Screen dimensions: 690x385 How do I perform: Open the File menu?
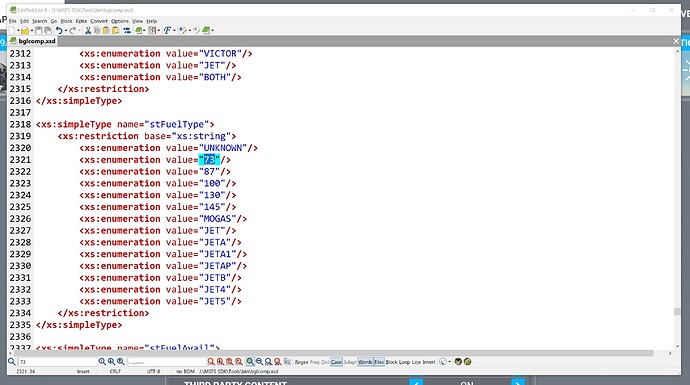coord(13,21)
